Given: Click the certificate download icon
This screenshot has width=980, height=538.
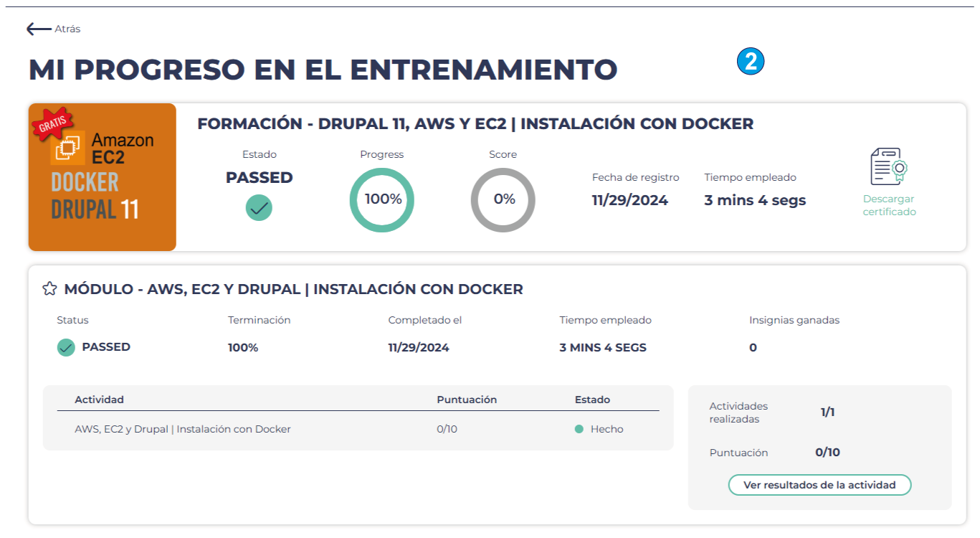Looking at the screenshot, I should tap(889, 167).
